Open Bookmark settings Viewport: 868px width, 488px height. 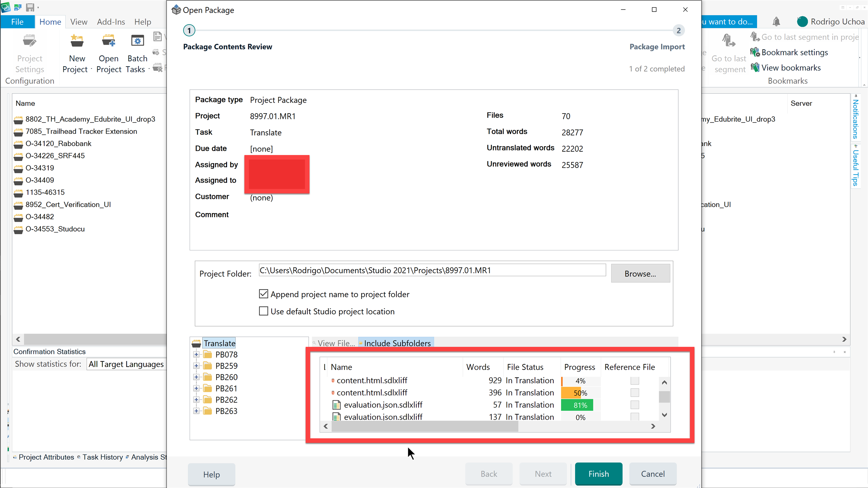pos(789,52)
